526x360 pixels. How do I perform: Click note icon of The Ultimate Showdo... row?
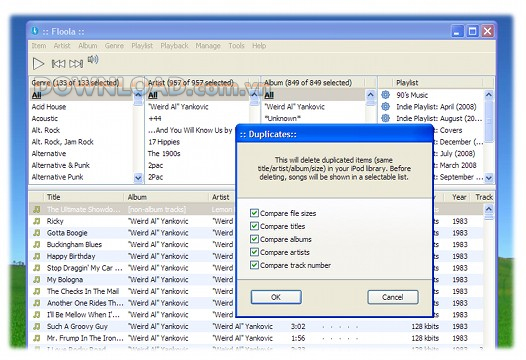37,209
